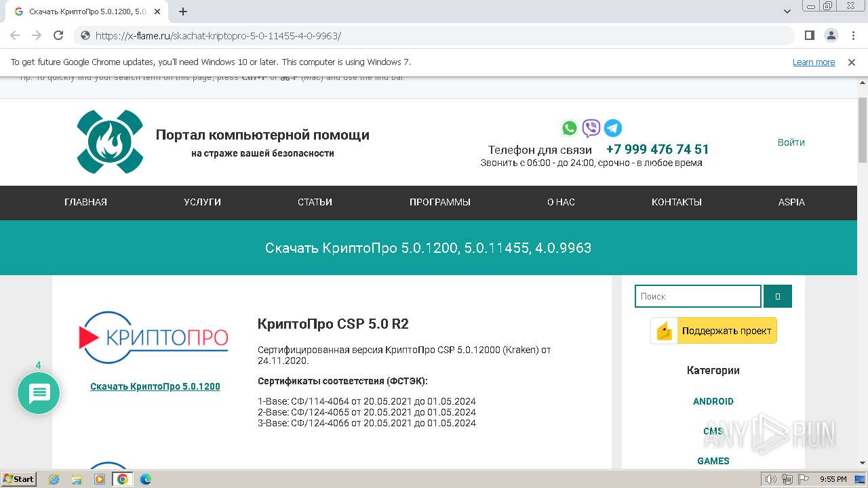Click the search submit button

click(x=778, y=296)
